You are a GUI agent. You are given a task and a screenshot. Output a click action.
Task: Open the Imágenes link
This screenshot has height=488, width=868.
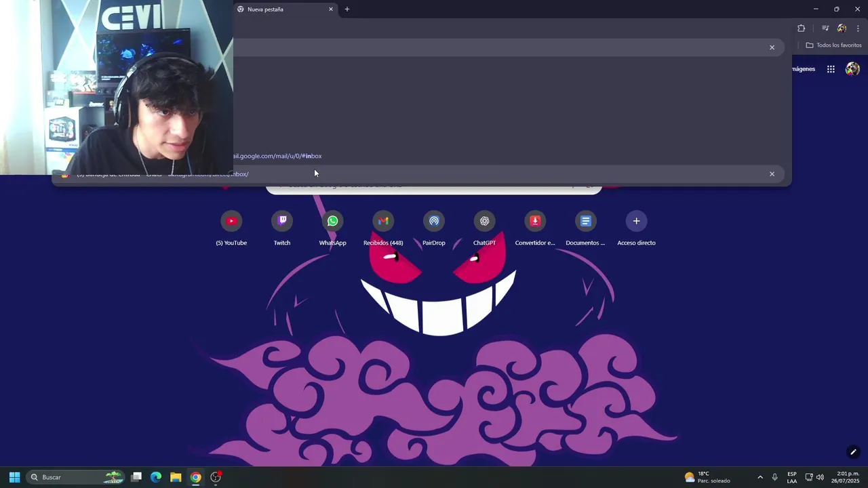click(x=804, y=69)
